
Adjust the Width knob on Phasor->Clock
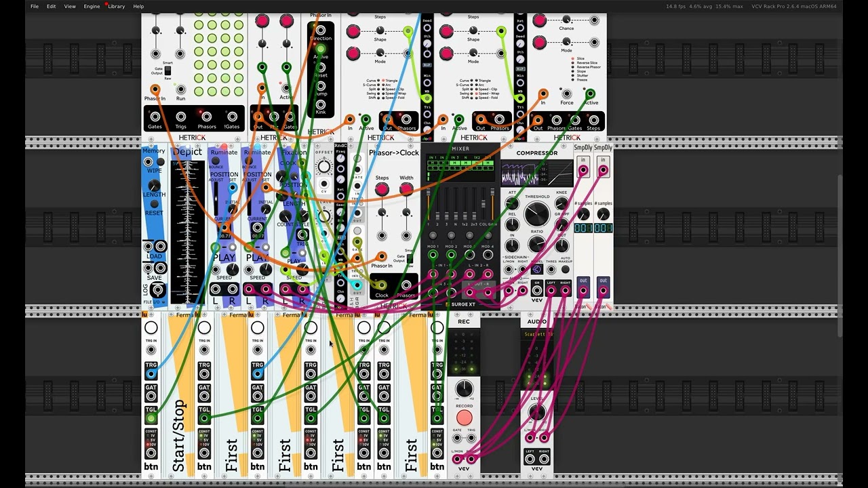406,190
